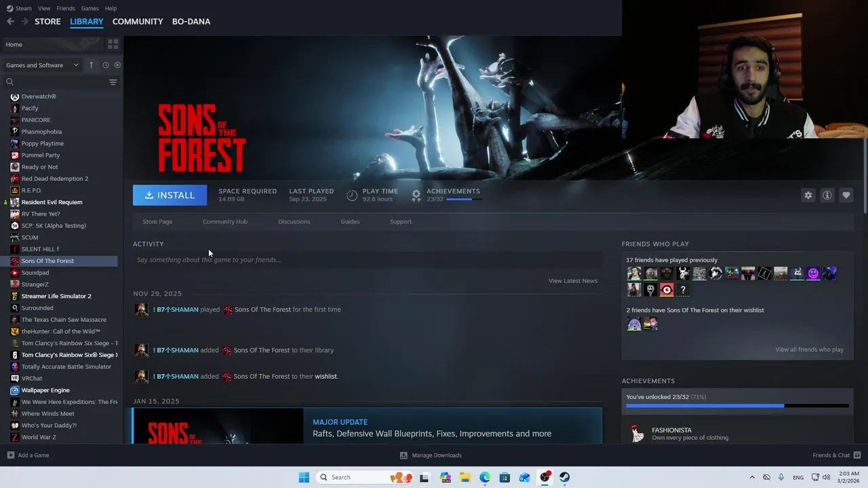Open the Store Page tab
Screen dimensions: 868x488
pos(157,222)
